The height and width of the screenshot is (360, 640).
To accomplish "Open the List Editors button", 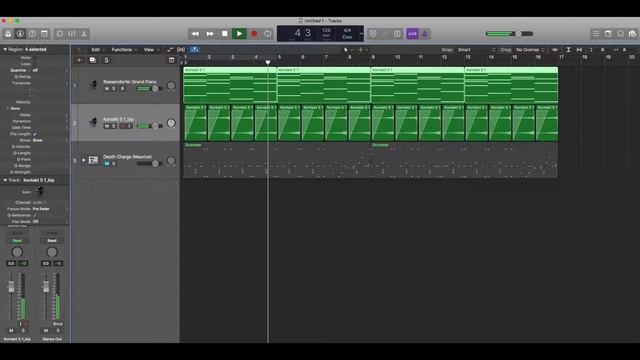I will coord(596,34).
